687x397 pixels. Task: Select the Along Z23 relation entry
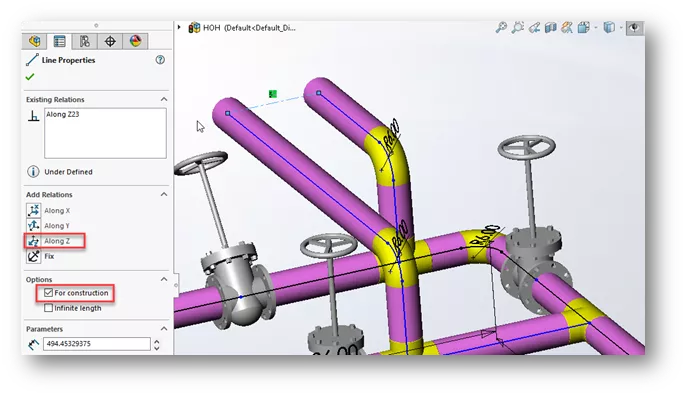pyautogui.click(x=63, y=114)
